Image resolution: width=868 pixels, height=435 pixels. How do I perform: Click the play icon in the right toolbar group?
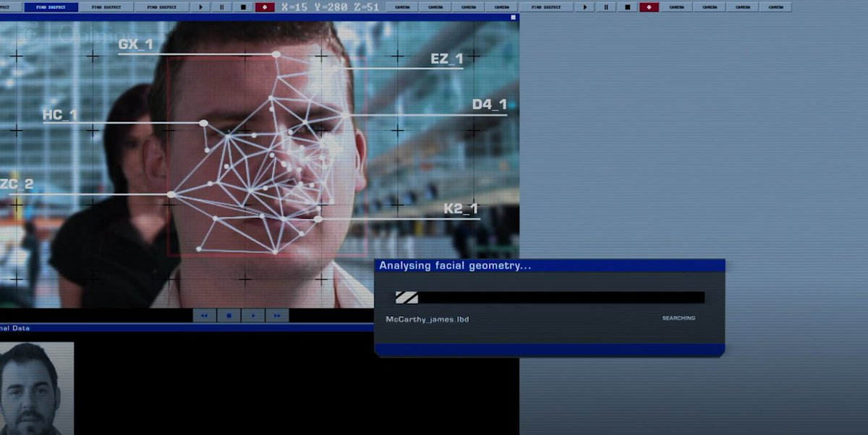click(x=584, y=7)
